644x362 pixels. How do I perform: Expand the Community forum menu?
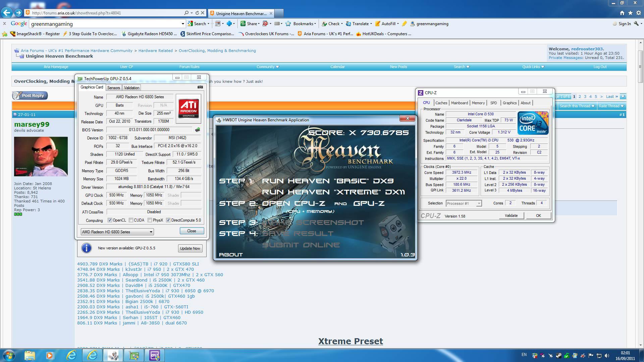(x=268, y=67)
